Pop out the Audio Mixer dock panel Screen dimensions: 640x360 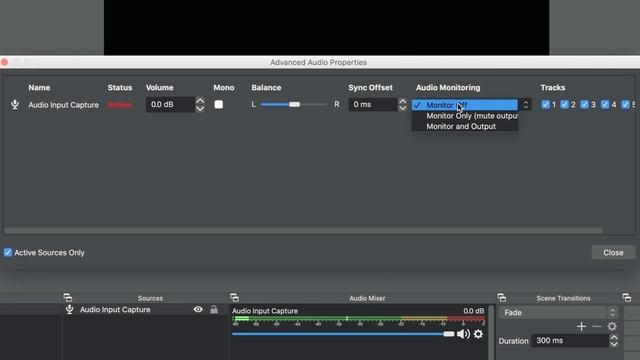(234, 298)
